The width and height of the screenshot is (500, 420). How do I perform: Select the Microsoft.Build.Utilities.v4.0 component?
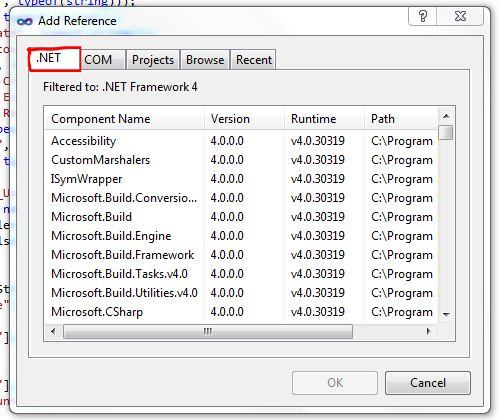124,293
